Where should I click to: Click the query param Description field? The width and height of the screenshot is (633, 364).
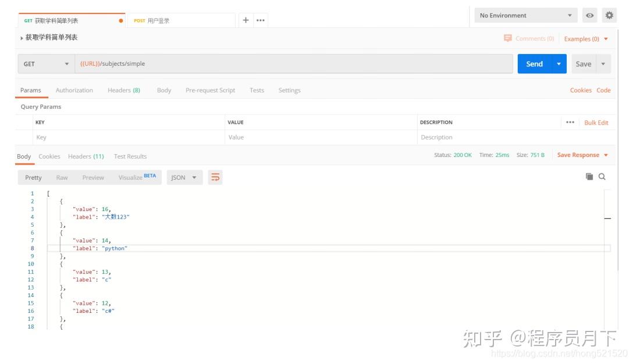tap(516, 137)
